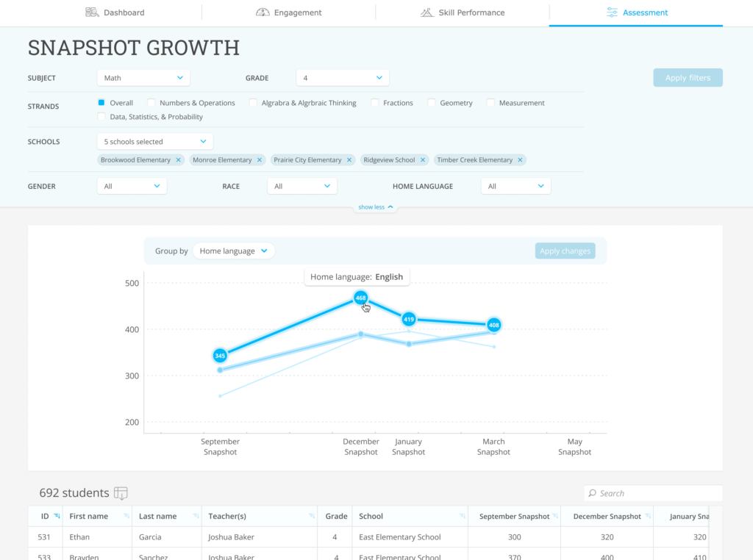Click the magnifier icon in the search box
This screenshot has height=560, width=753.
point(592,492)
